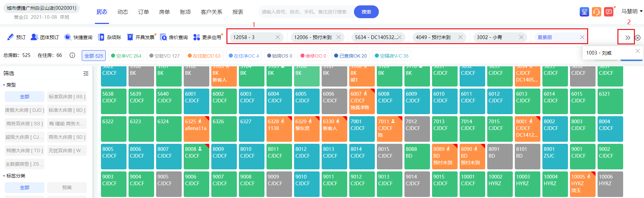Open 更多应用 more apps
The width and height of the screenshot is (644, 198).
coord(207,37)
